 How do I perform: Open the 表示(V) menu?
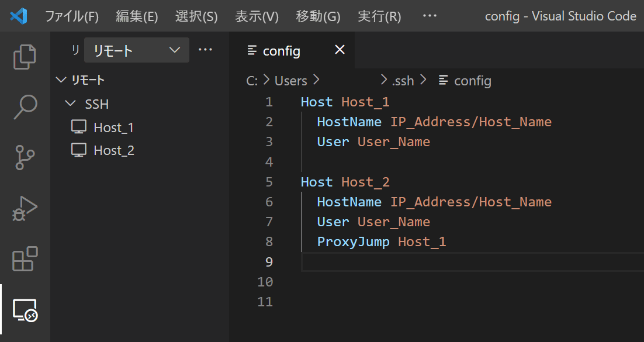(x=257, y=16)
